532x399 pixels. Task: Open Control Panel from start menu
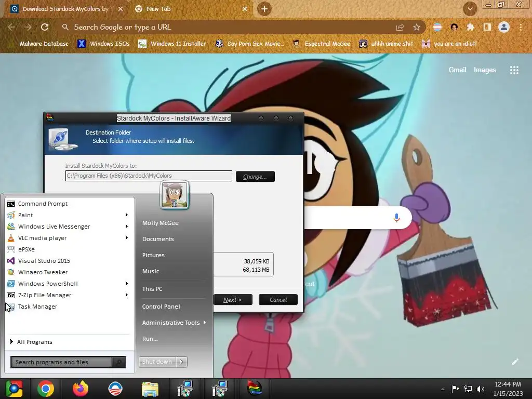(161, 307)
